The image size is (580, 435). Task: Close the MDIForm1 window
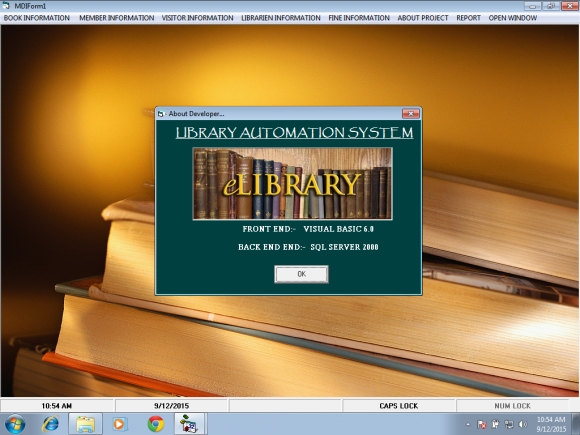coord(570,6)
